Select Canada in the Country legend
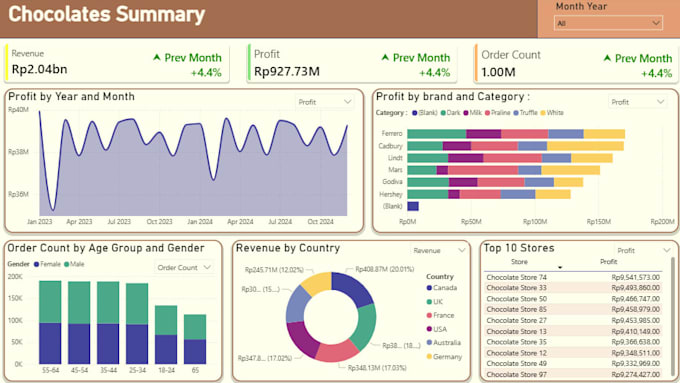The width and height of the screenshot is (680, 383). pos(441,288)
